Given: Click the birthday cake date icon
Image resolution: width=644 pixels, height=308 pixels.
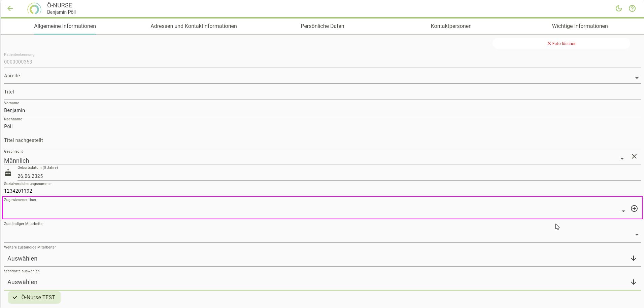Looking at the screenshot, I should [x=8, y=173].
